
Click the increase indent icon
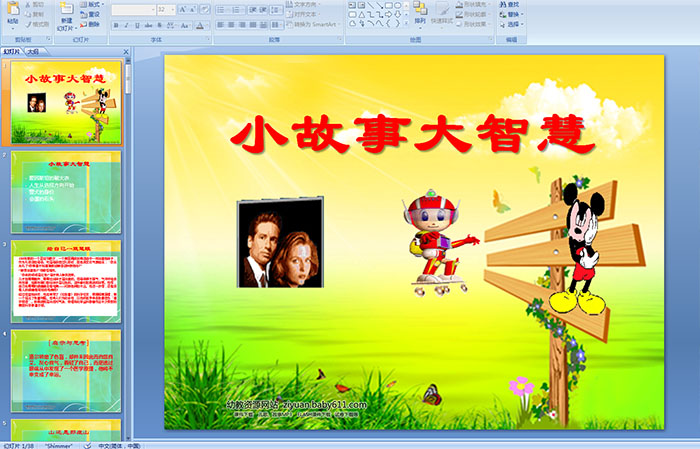tap(262, 9)
